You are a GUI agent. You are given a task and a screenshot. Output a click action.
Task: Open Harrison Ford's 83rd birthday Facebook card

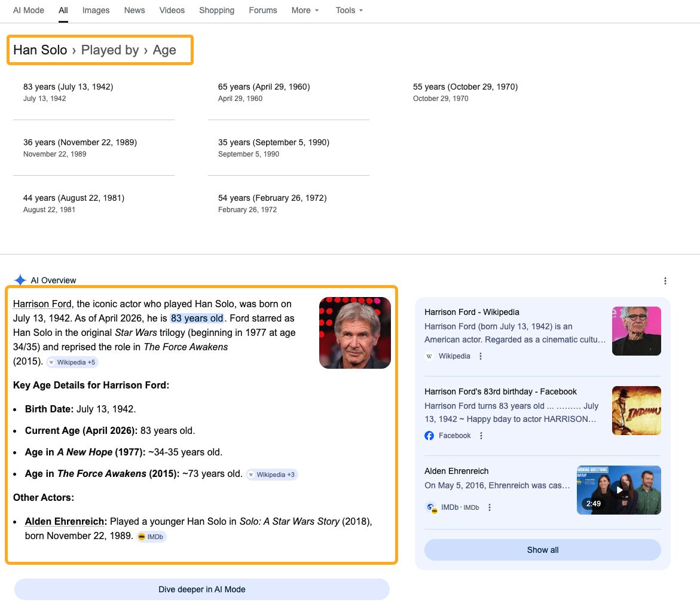[500, 391]
